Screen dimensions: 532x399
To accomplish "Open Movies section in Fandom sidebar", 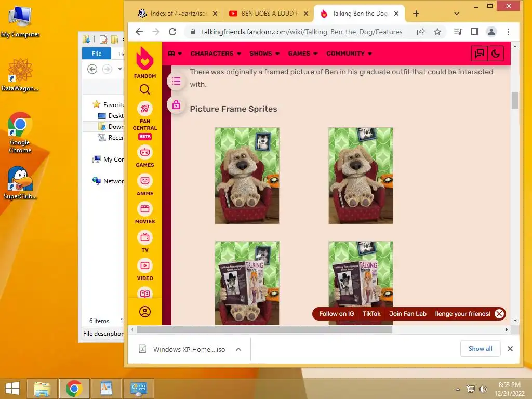I will pos(145,213).
